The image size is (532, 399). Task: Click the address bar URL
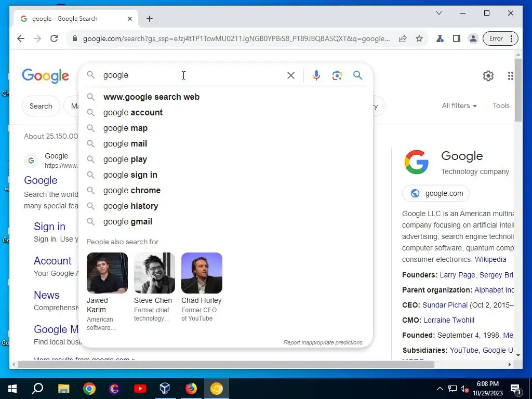click(x=236, y=38)
